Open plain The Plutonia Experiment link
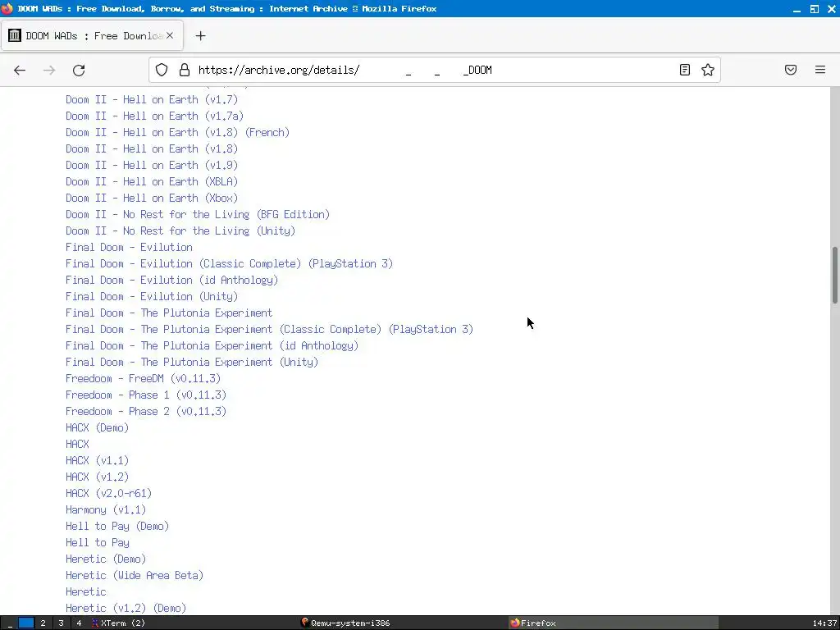 coord(169,313)
